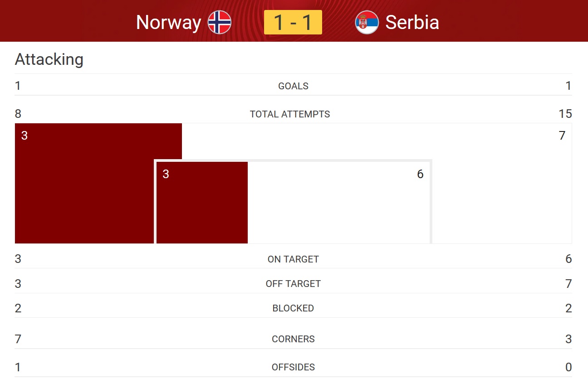Click Serbia's off-target count 7 in the chart

(x=562, y=136)
